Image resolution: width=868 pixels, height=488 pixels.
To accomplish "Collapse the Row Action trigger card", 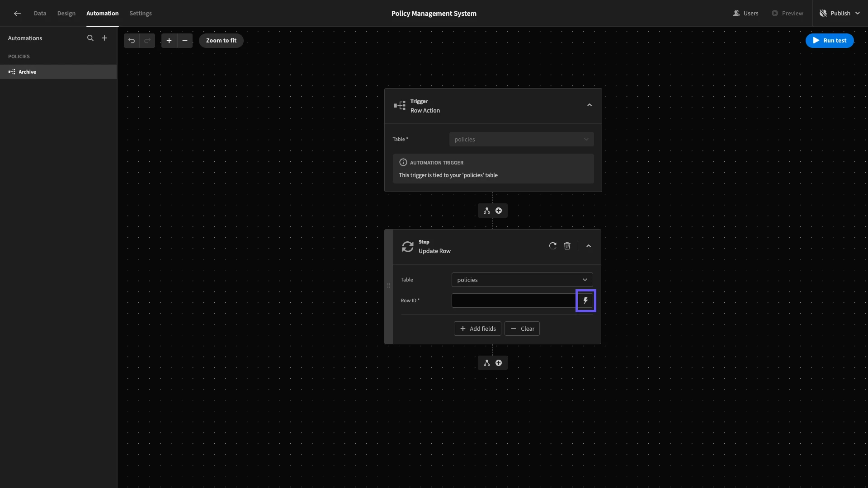I will [589, 105].
